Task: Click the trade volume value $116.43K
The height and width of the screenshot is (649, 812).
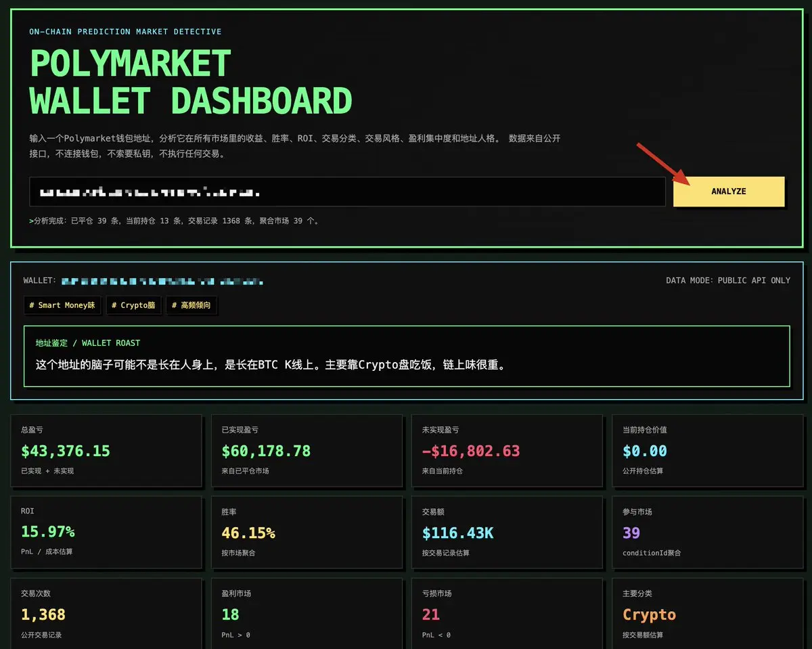Action: pos(458,533)
